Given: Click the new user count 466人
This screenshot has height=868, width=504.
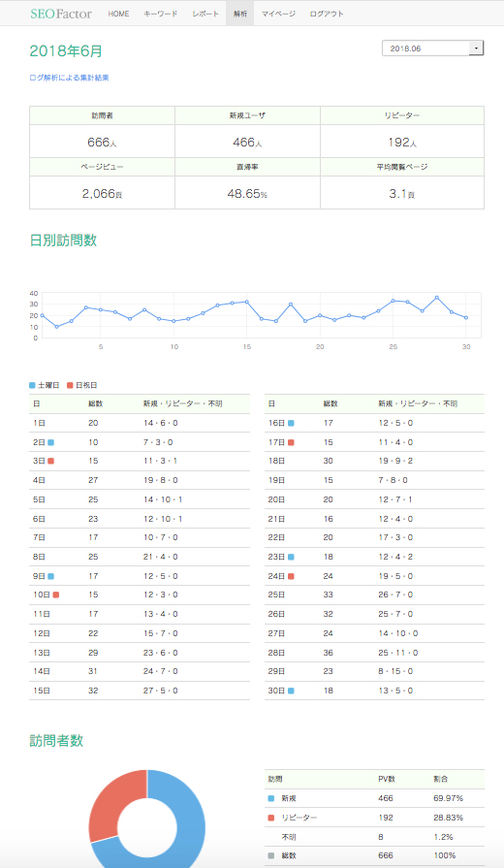Looking at the screenshot, I should tap(247, 143).
